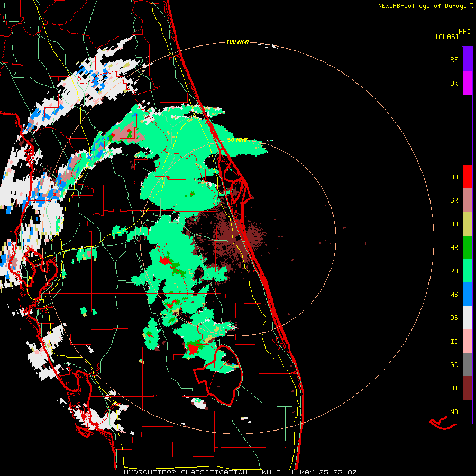Image resolution: width=476 pixels, height=476 pixels.
Task: Click the RA label in the legend
Action: (454, 271)
